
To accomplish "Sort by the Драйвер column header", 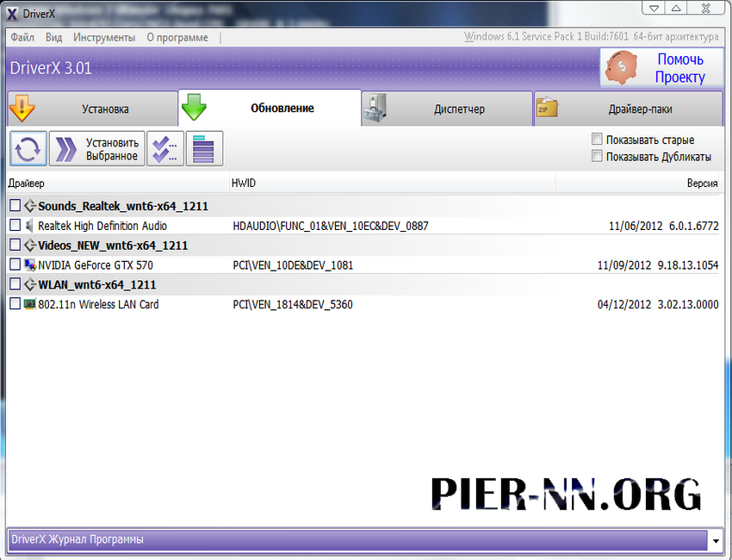I will point(118,184).
